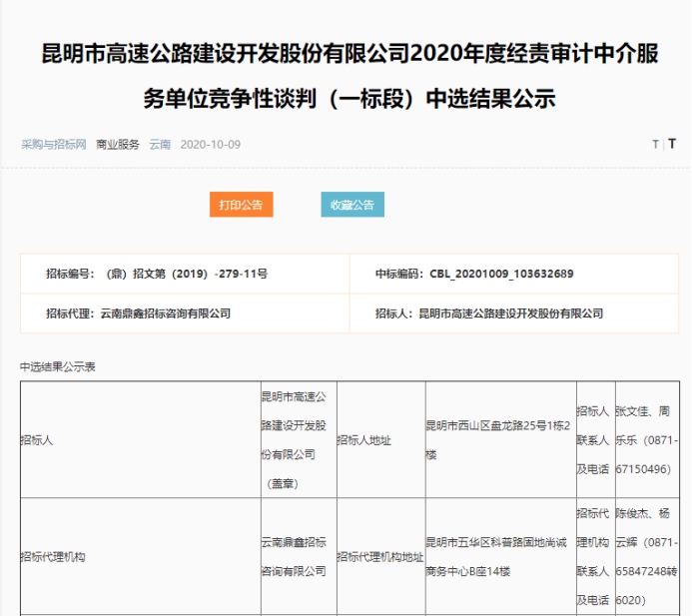692x616 pixels.
Task: Click the 2020-10-09 publish date
Action: coord(210,145)
